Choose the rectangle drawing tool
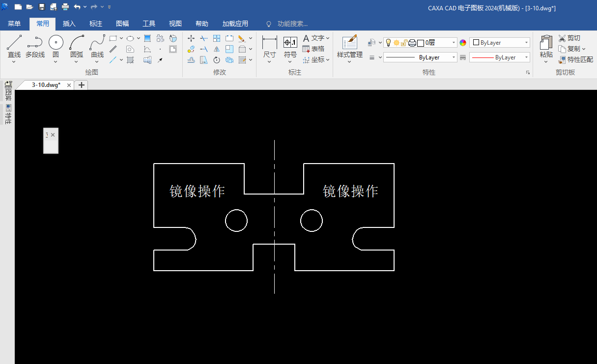 tap(113, 38)
